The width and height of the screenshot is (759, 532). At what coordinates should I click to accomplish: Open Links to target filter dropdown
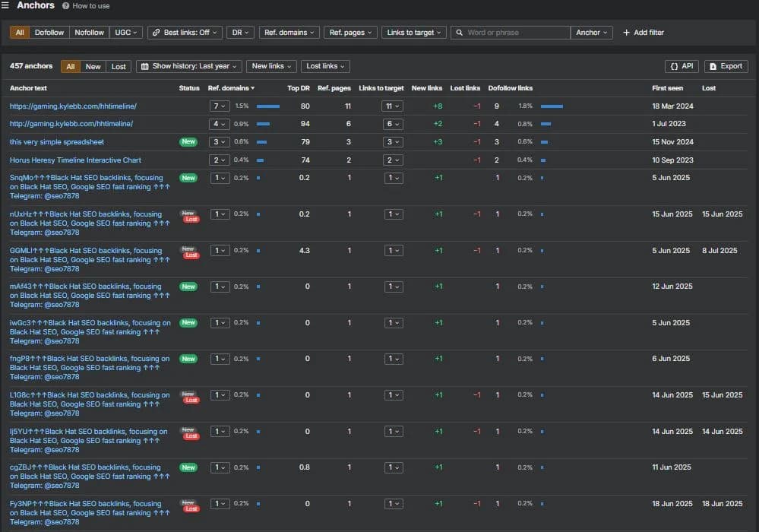[x=414, y=33]
